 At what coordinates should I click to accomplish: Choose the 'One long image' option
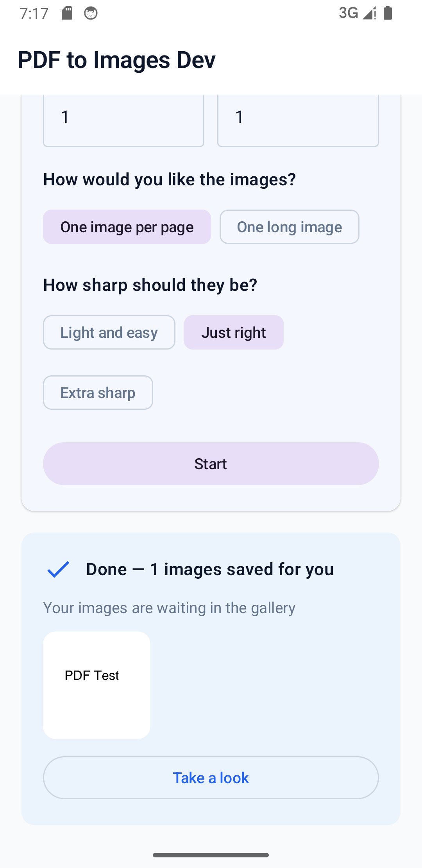pyautogui.click(x=290, y=227)
